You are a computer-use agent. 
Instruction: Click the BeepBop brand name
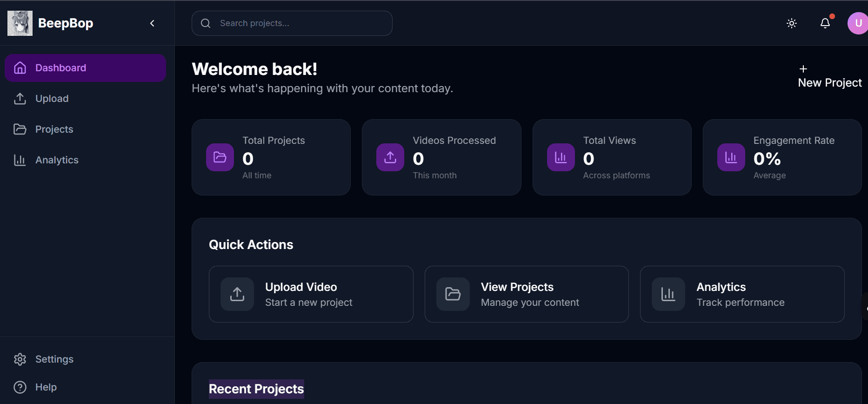point(66,23)
